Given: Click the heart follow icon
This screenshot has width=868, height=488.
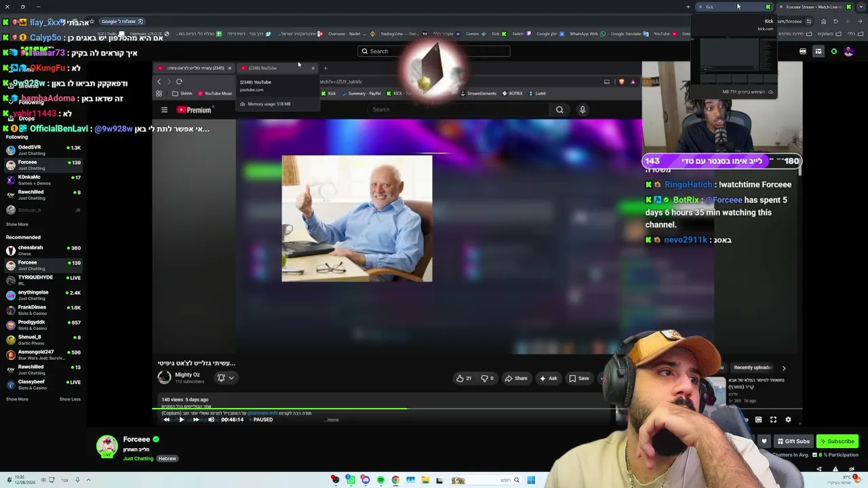Looking at the screenshot, I should tap(764, 441).
